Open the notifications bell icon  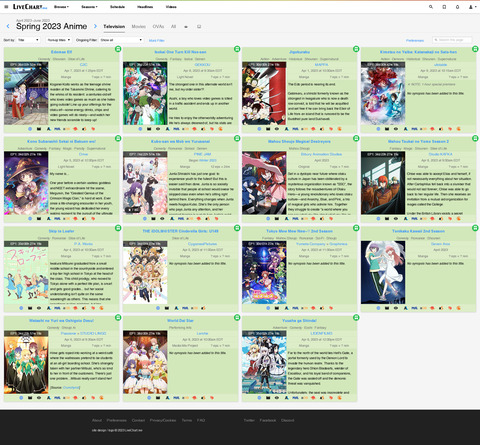pyautogui.click(x=457, y=7)
